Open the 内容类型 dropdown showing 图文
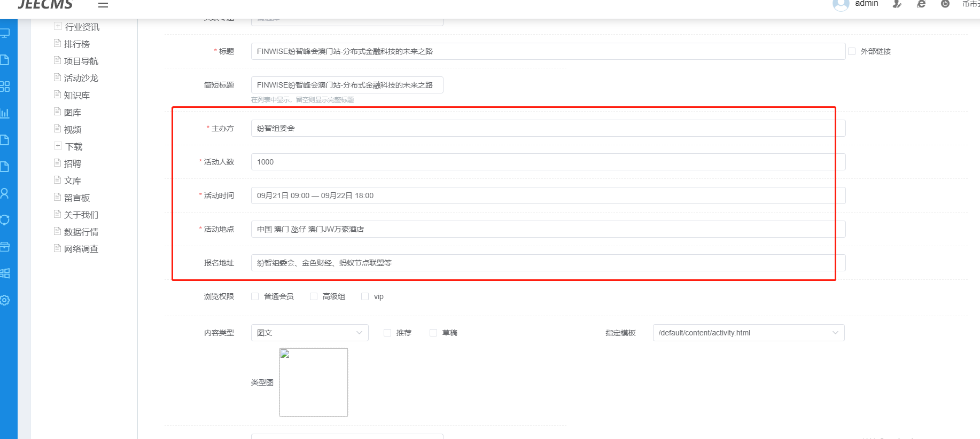Viewport: 980px width, 439px height. coord(310,333)
